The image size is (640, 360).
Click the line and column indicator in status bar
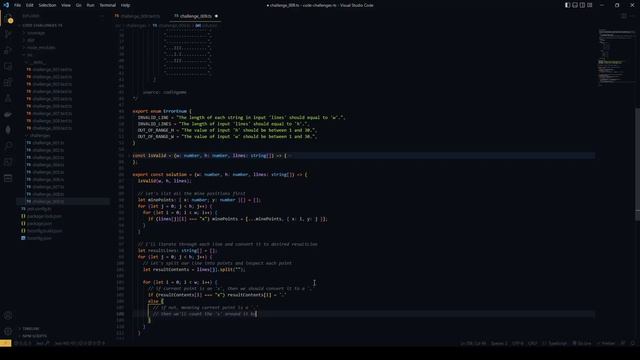tap(473, 343)
